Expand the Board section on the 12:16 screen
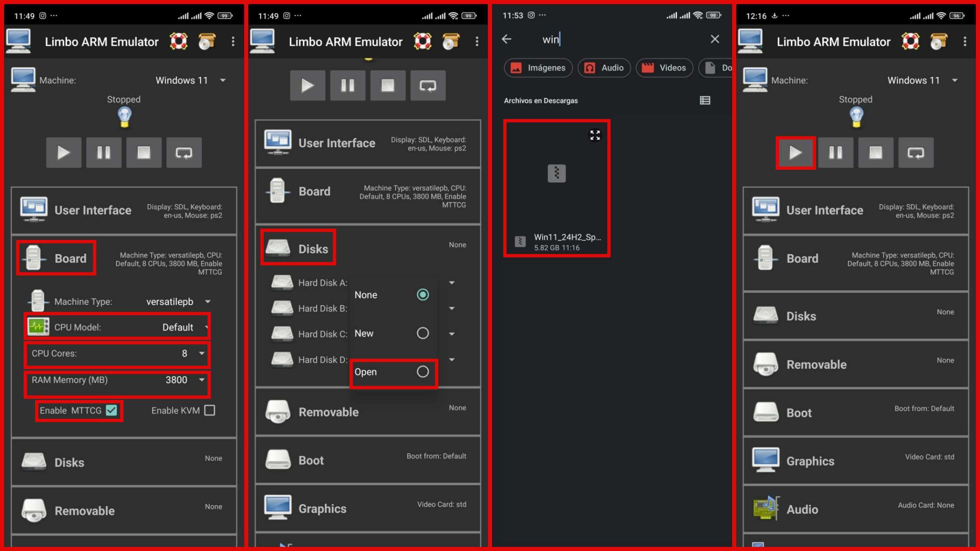The height and width of the screenshot is (551, 980). pyautogui.click(x=856, y=263)
